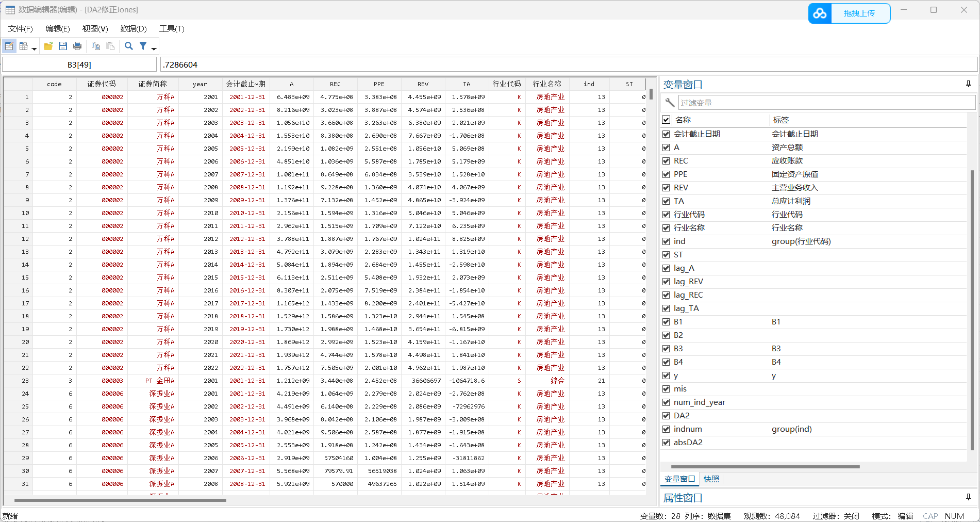Toggle the absDA2 variable checkbox
Image resolution: width=980 pixels, height=522 pixels.
(x=666, y=443)
